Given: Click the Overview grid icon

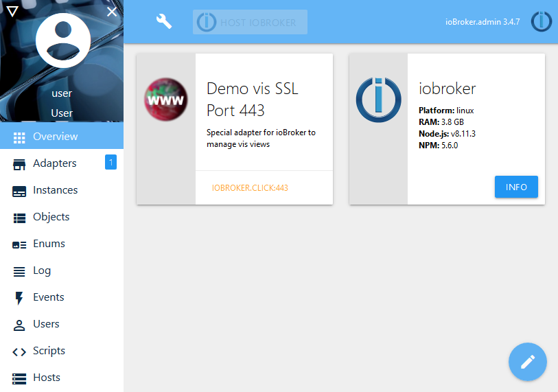Looking at the screenshot, I should (x=19, y=137).
